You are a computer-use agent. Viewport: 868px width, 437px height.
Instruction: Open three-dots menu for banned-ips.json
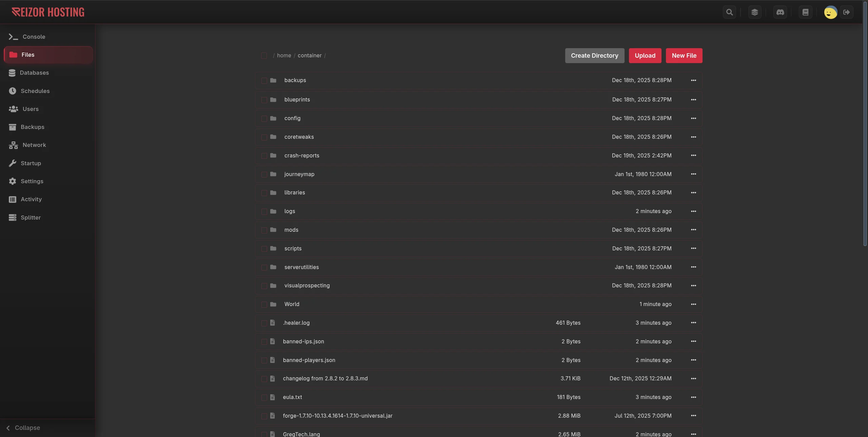[x=693, y=341]
